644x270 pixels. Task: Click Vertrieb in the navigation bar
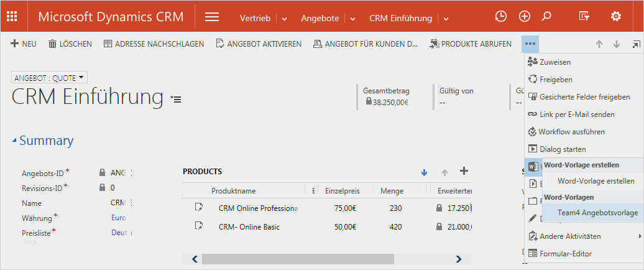click(x=255, y=18)
